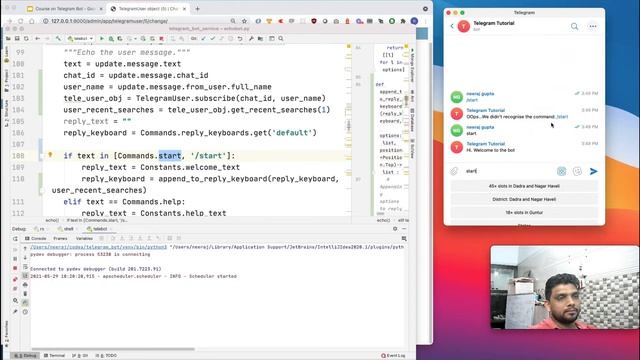Click the Debug bug icon in IDE toolbar
Viewport: 640px width, 360px height.
[x=111, y=38]
